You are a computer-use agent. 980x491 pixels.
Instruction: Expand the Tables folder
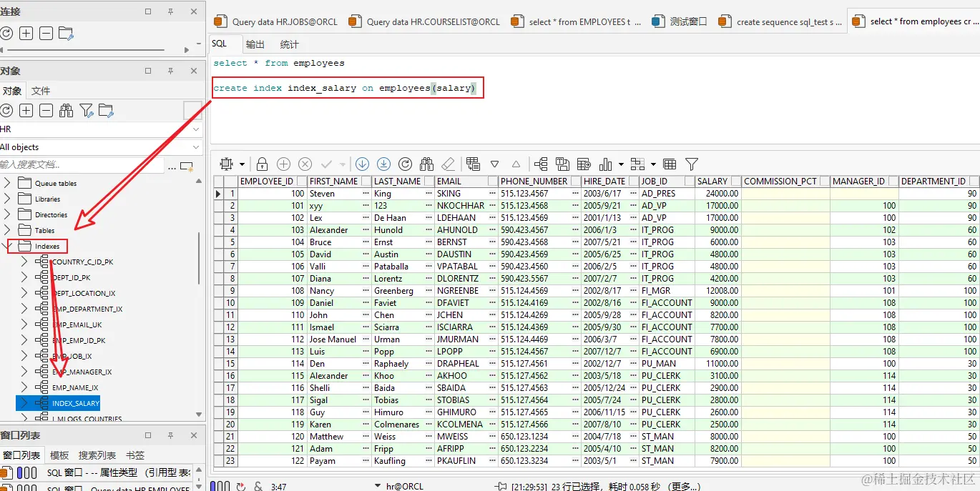pyautogui.click(x=8, y=230)
